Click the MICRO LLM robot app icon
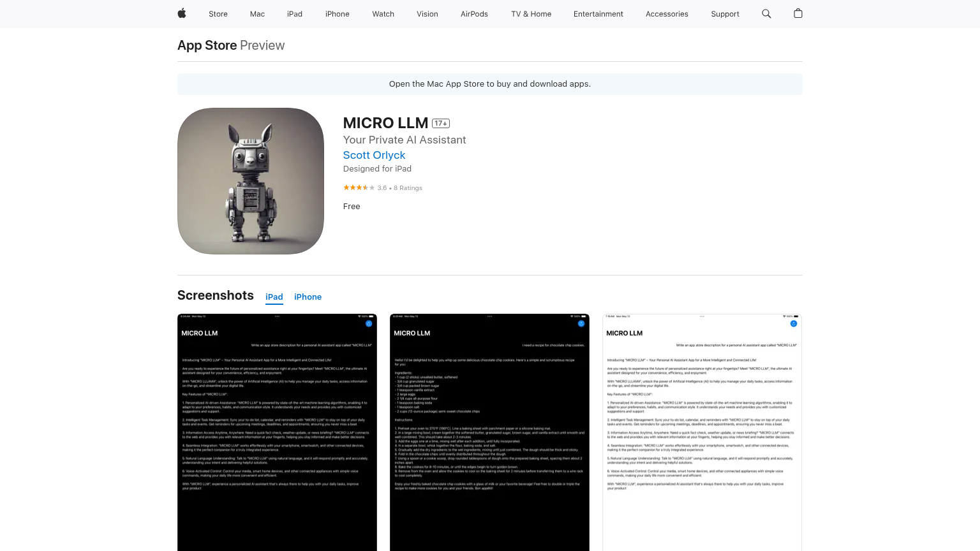 (251, 181)
